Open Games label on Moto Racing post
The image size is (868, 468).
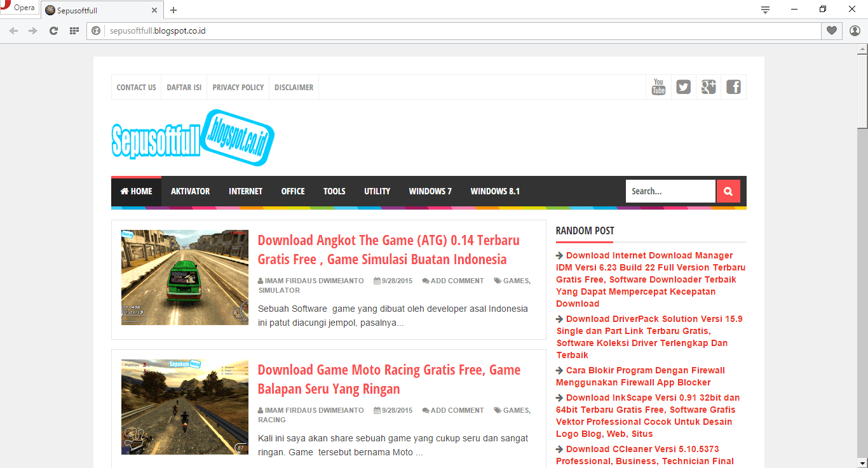pyautogui.click(x=516, y=410)
